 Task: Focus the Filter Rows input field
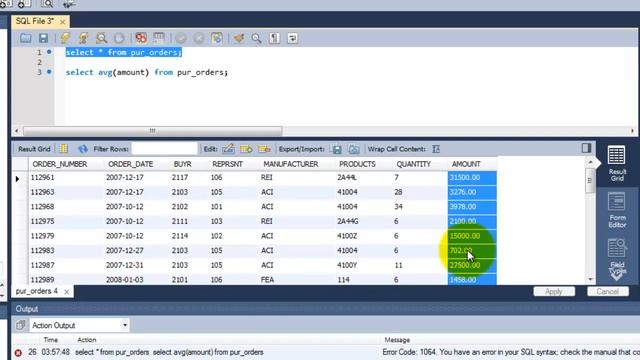(164, 149)
